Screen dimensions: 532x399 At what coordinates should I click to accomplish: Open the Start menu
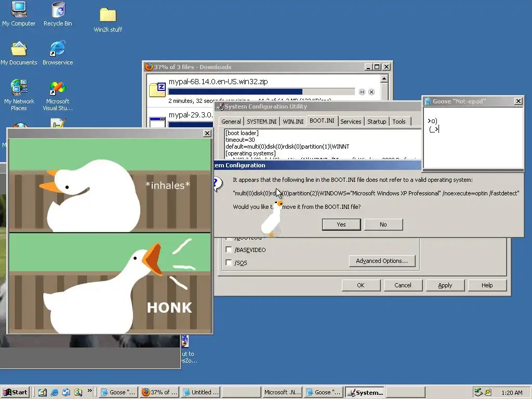point(15,392)
